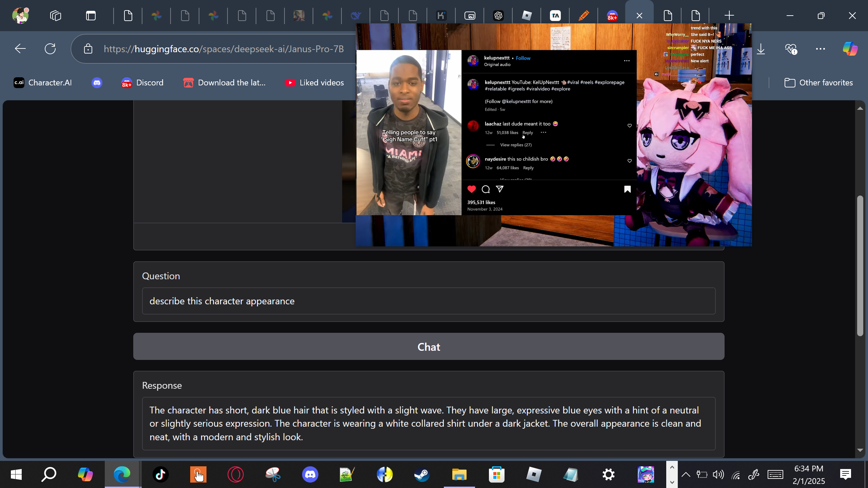Toggle the bookmark save icon on post
This screenshot has width=868, height=488.
coord(627,189)
